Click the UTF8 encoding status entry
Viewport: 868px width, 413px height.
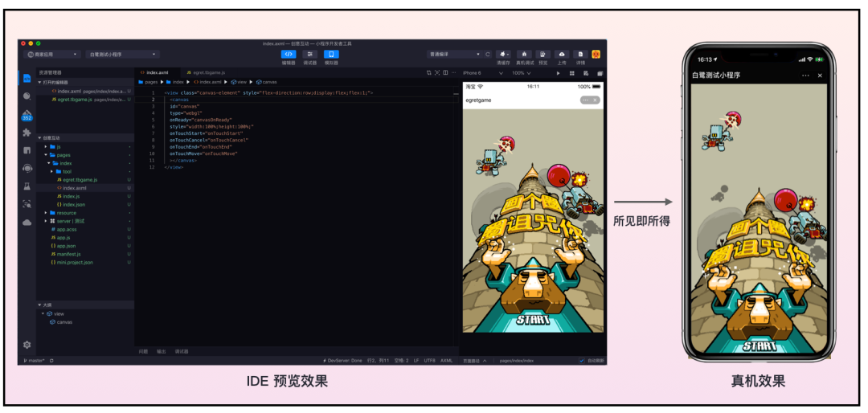[429, 361]
